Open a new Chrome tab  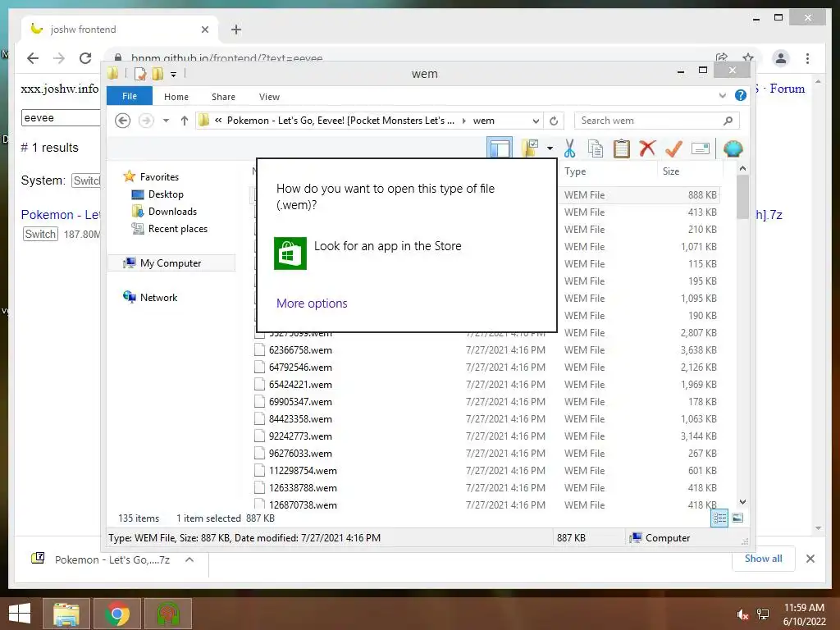point(236,30)
